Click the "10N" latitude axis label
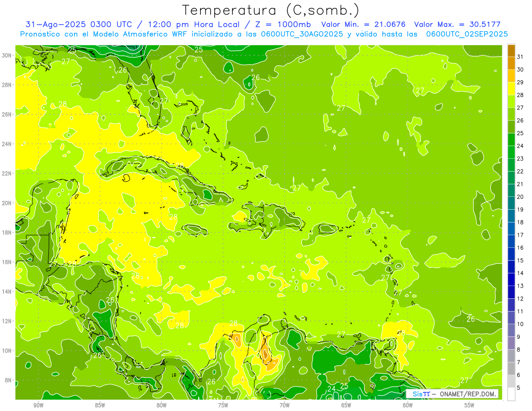The image size is (532, 411). tap(8, 351)
